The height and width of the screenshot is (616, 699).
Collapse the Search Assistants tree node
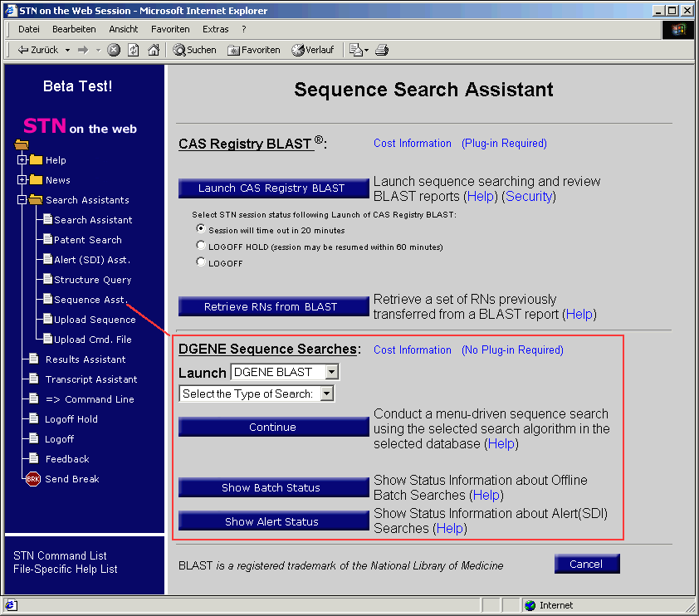(22, 200)
